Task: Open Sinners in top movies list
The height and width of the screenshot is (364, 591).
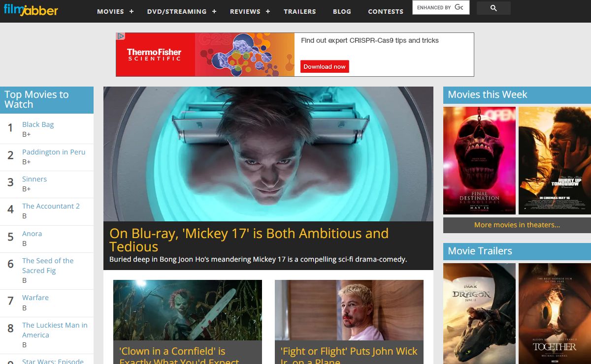Action: point(34,179)
